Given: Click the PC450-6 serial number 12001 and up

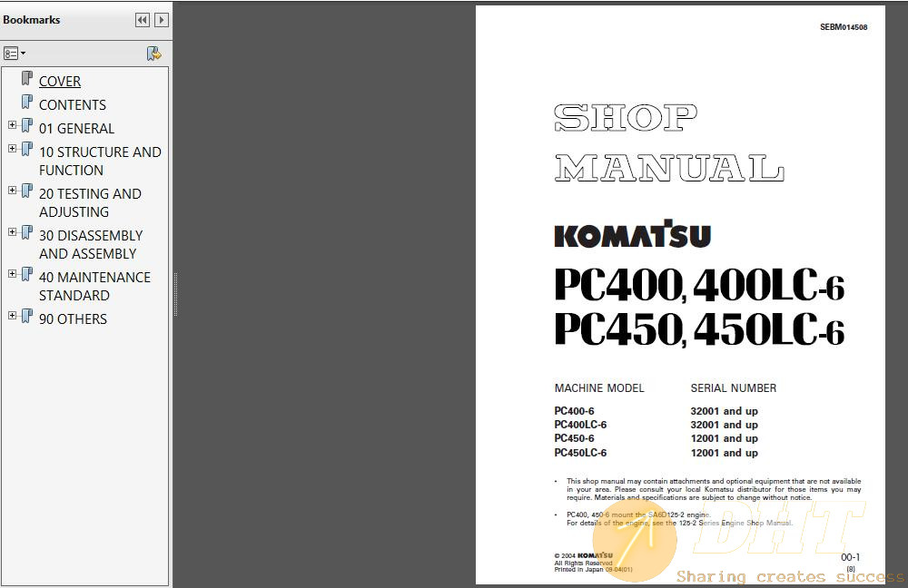Looking at the screenshot, I should click(724, 438).
